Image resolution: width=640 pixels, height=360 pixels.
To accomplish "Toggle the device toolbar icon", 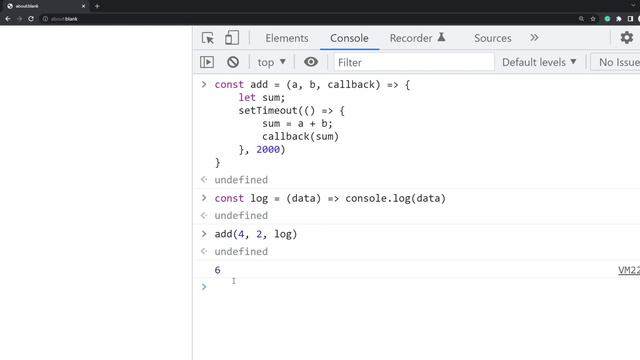I will click(232, 38).
